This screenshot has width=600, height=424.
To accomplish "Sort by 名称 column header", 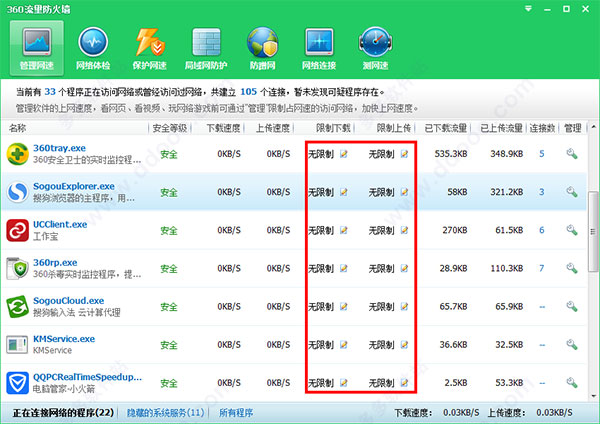I will [x=18, y=128].
